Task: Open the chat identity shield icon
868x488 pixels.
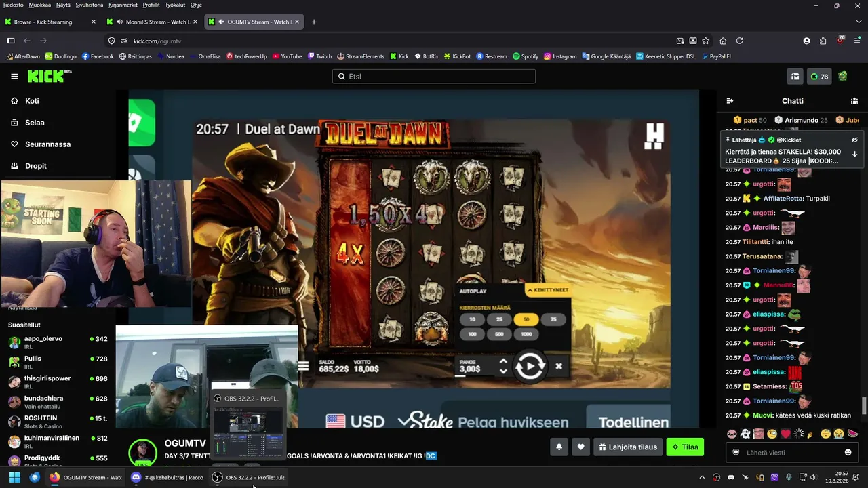Action: (736, 453)
